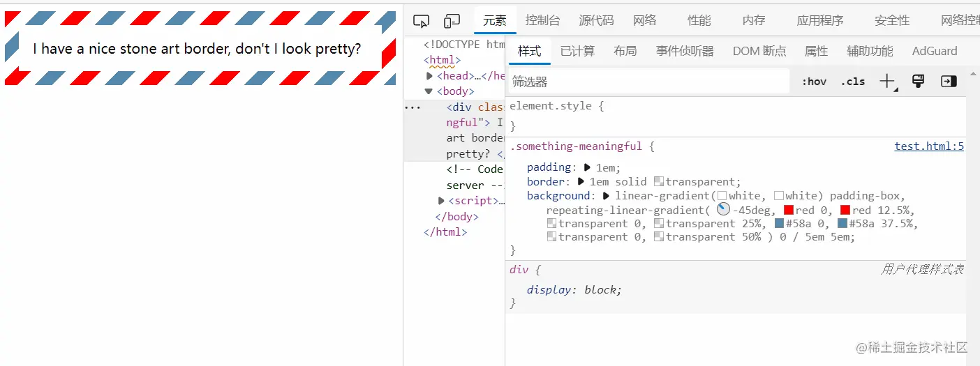The width and height of the screenshot is (980, 366).
Task: Switch to the 元素 tab
Action: point(495,21)
